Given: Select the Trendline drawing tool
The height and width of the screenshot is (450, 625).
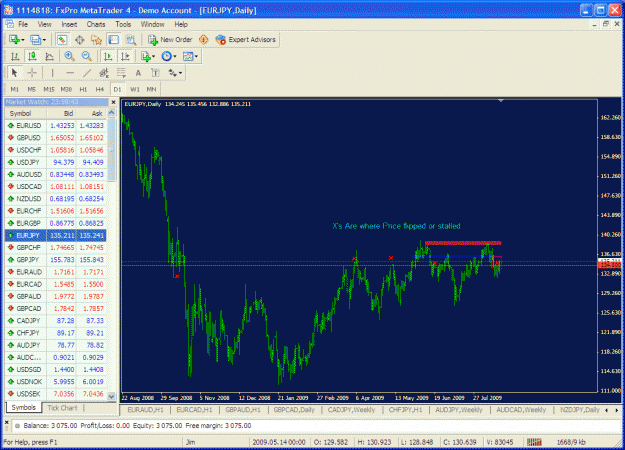Looking at the screenshot, I should tap(87, 73).
